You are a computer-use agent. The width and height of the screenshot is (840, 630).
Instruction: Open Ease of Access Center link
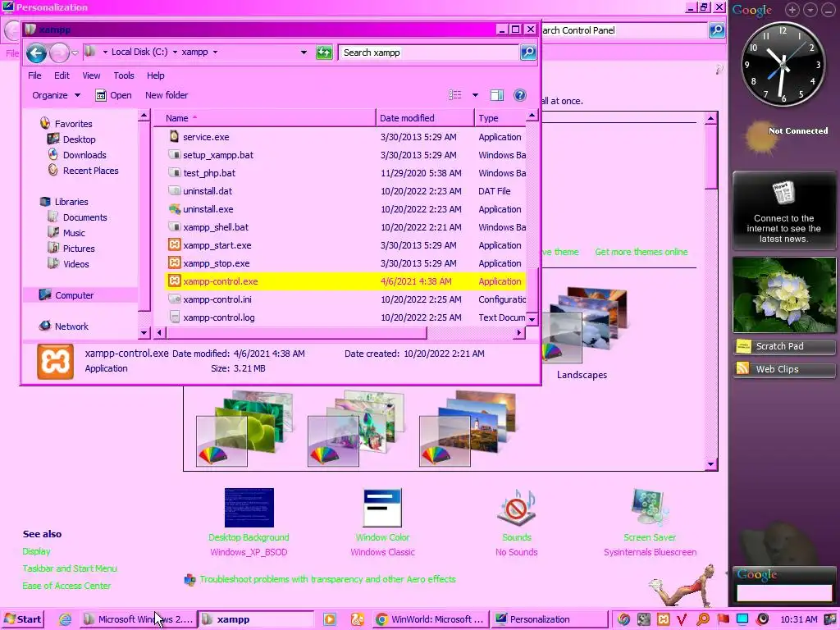click(x=66, y=586)
